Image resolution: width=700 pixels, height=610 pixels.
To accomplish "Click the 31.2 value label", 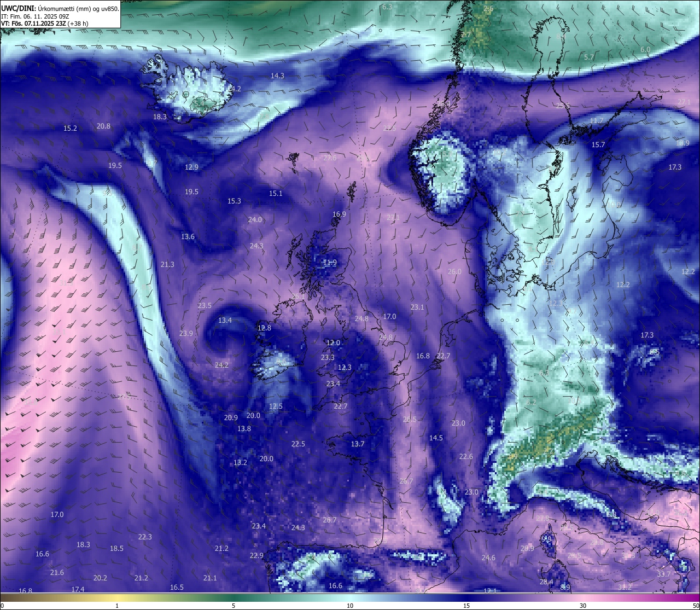I will 625,586.
